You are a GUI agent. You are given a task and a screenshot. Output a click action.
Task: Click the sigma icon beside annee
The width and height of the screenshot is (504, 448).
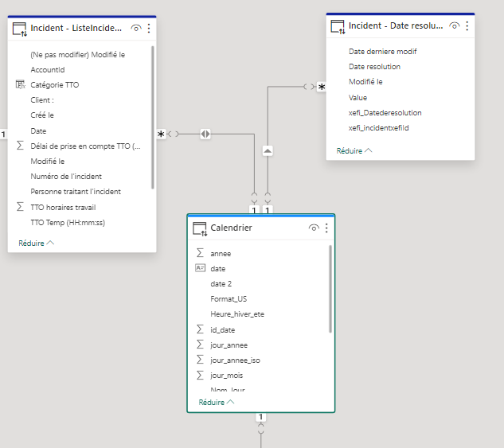pos(200,253)
